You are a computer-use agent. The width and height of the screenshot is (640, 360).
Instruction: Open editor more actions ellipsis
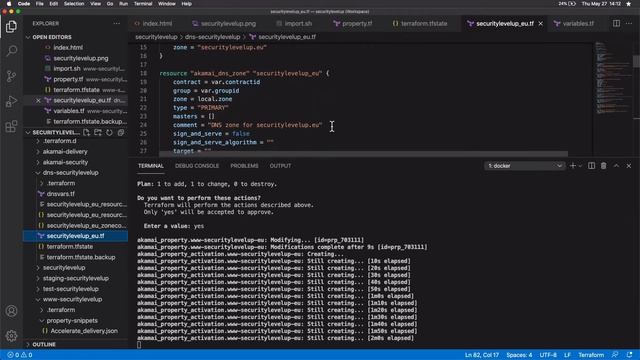point(629,23)
